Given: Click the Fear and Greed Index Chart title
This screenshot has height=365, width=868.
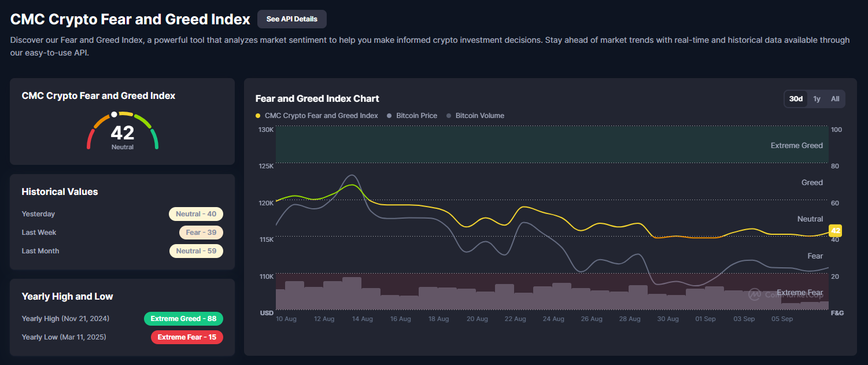Looking at the screenshot, I should tap(317, 99).
